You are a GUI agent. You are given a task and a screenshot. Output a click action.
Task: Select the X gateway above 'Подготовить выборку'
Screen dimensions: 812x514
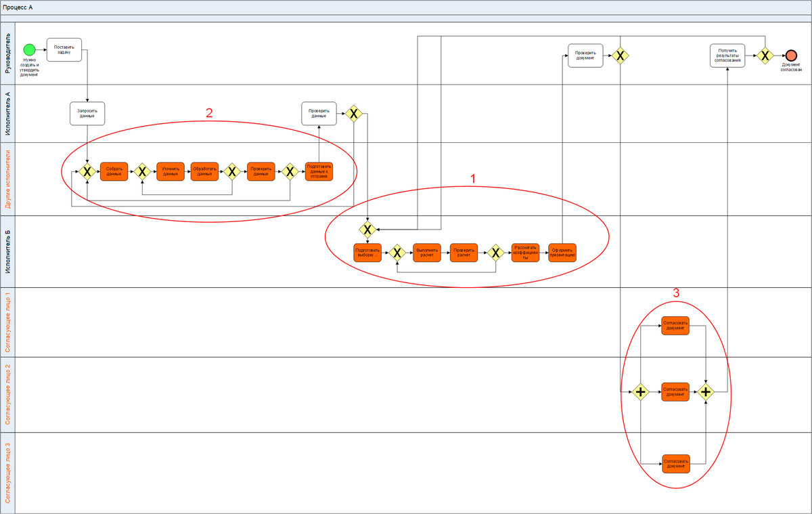point(367,229)
